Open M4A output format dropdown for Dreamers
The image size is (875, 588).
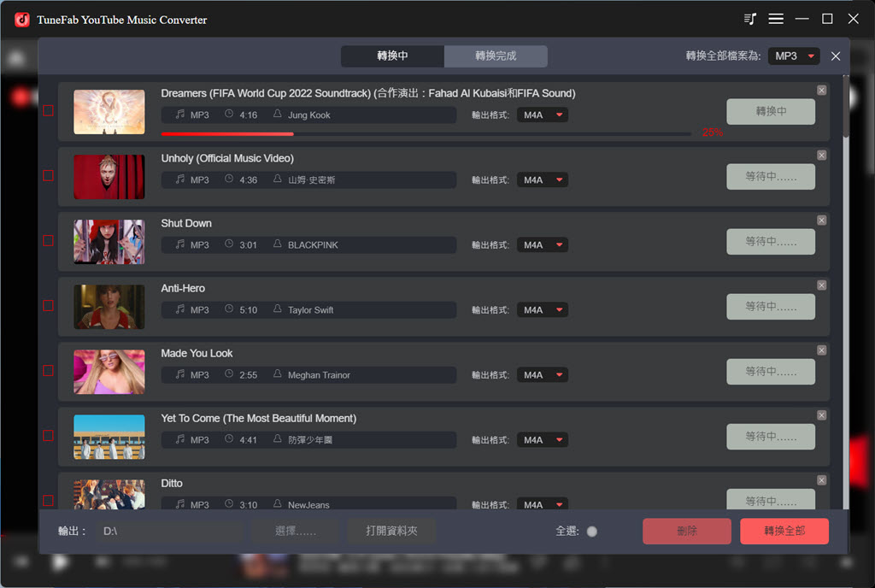[x=543, y=115]
